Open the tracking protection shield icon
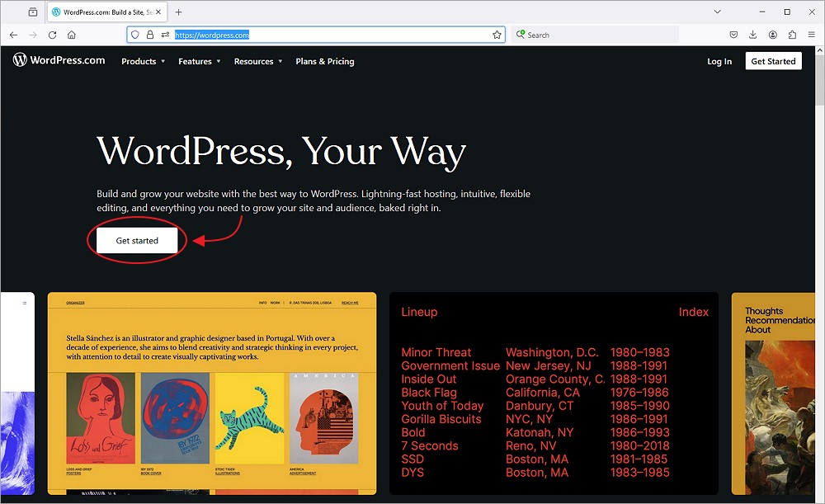This screenshot has height=504, width=825. (x=135, y=35)
